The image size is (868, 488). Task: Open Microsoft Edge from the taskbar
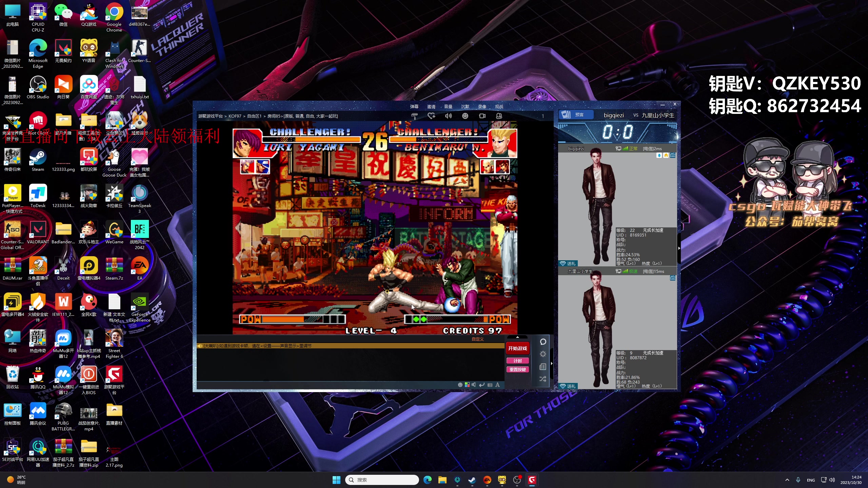(x=428, y=480)
